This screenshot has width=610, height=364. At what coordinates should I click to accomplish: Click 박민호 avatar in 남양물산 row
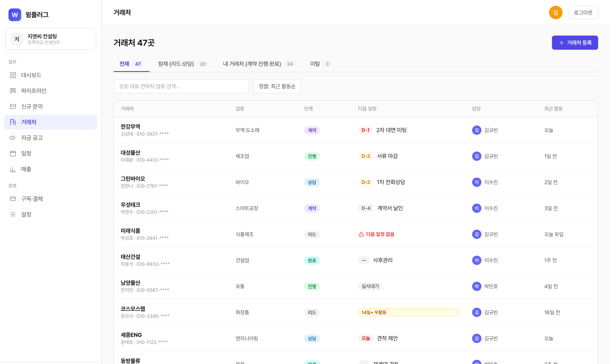[477, 286]
